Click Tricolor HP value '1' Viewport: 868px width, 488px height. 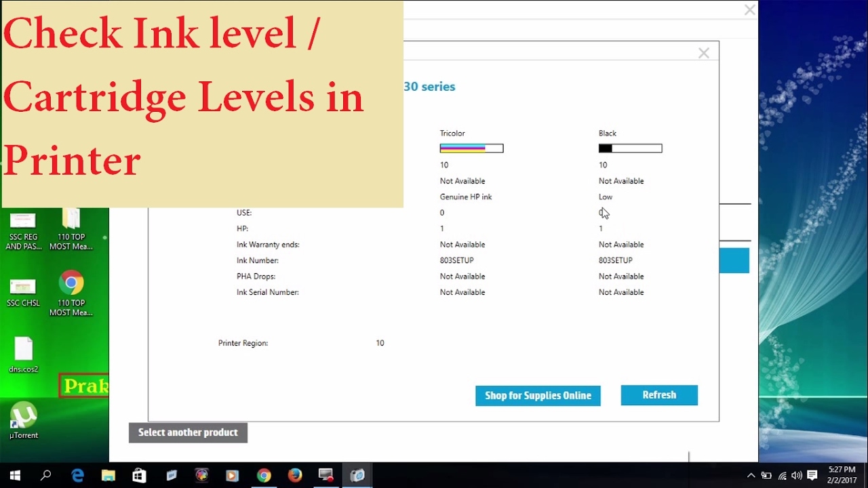[x=442, y=229]
